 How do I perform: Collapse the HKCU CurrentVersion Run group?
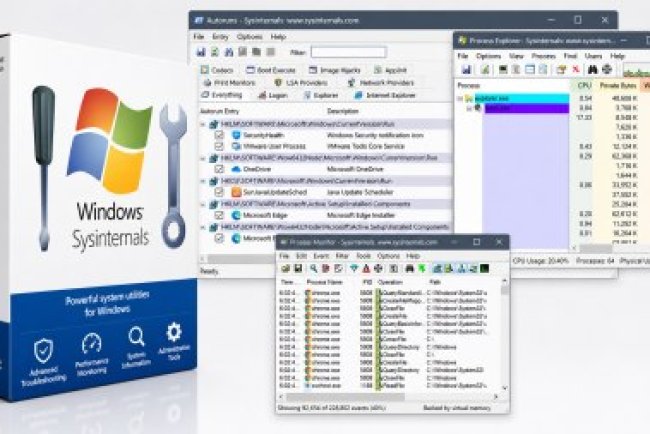(x=203, y=181)
